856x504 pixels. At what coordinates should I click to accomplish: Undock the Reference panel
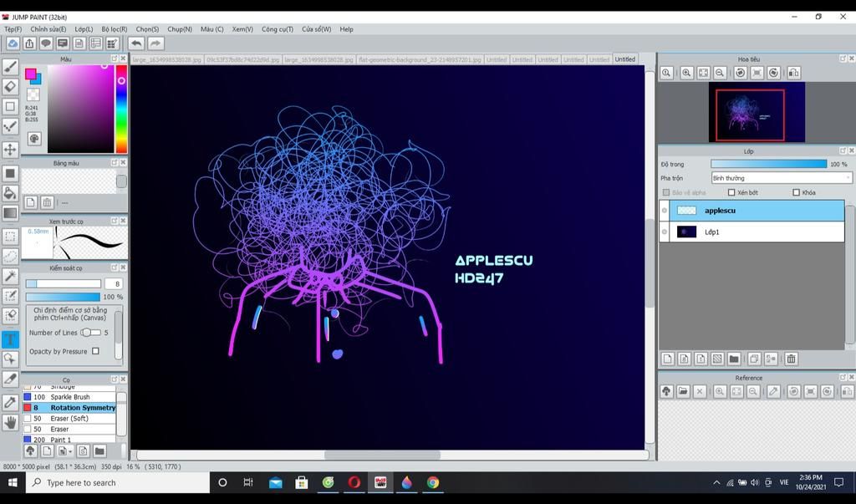click(x=843, y=377)
